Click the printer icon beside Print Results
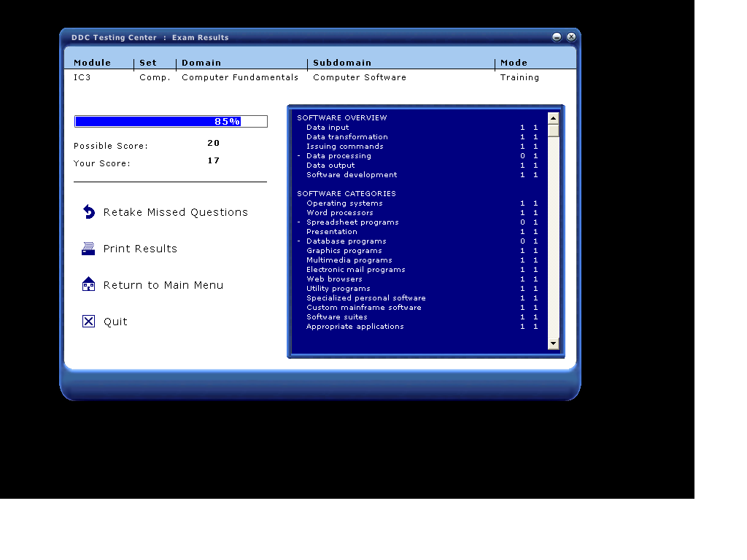Image resolution: width=747 pixels, height=560 pixels. tap(88, 249)
